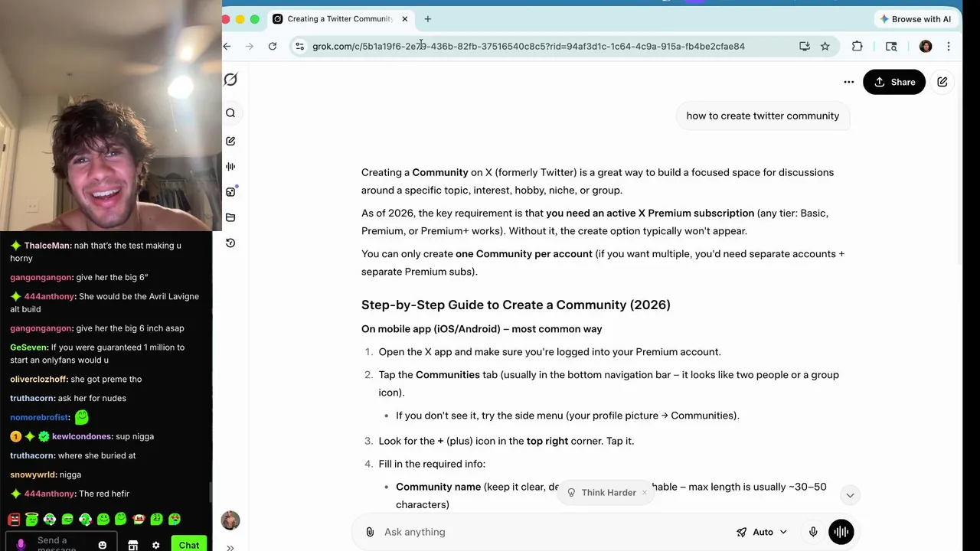Bookmark this page with the star icon
This screenshot has height=551, width=980.
point(825,46)
